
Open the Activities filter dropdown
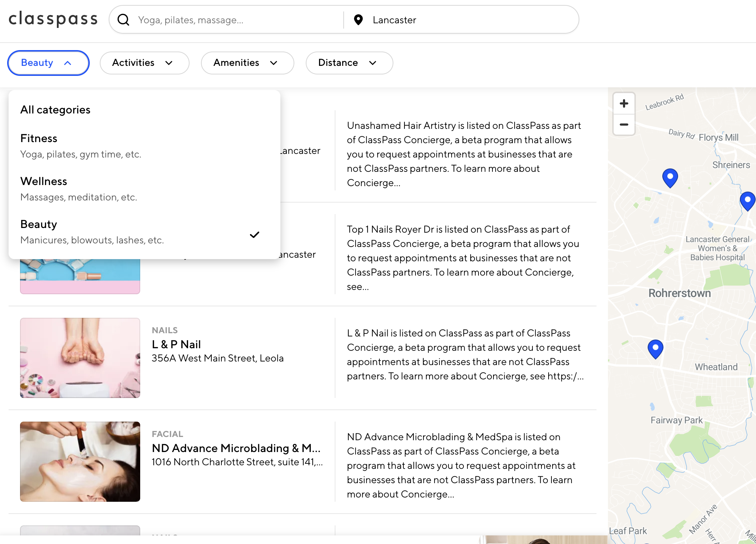coord(144,63)
